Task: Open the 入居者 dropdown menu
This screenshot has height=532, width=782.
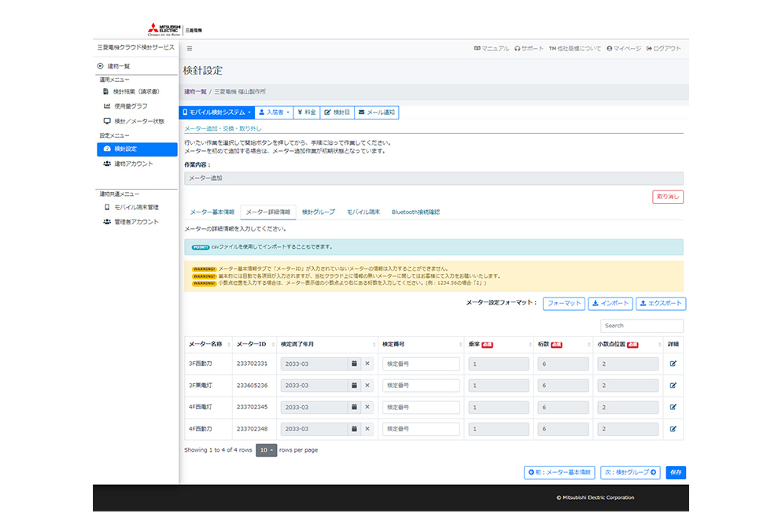Action: (274, 113)
